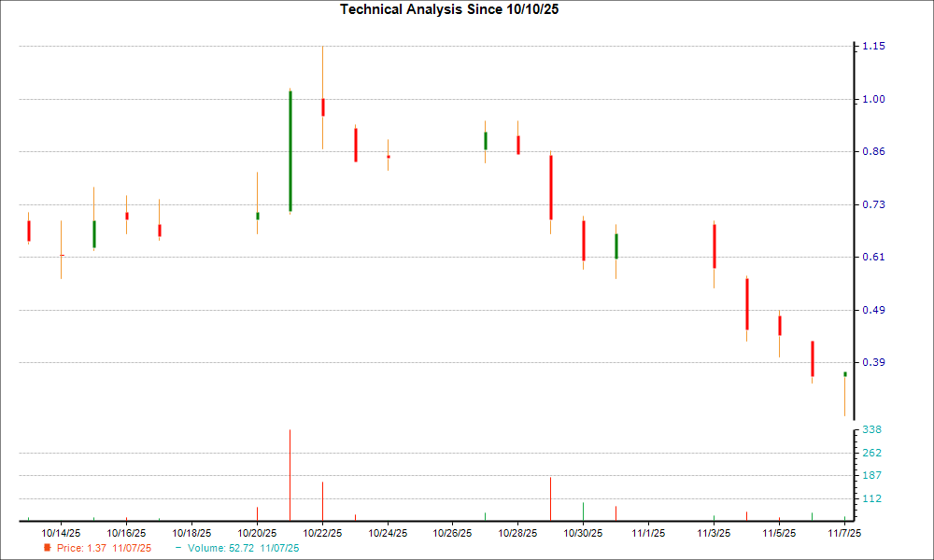Click the small red doji candle on 10/24
This screenshot has width=934, height=560.
click(x=388, y=156)
